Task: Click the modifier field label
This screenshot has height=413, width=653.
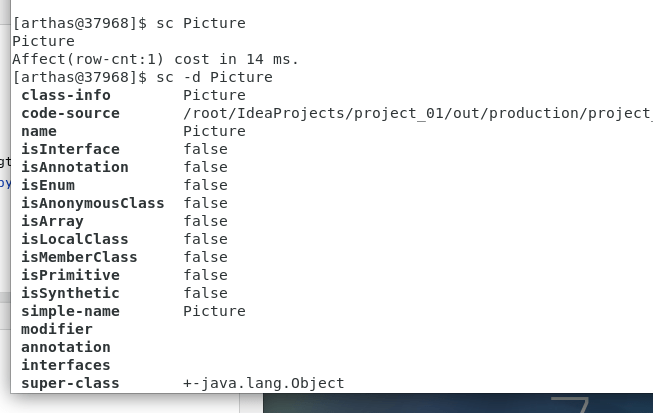Action: coord(57,329)
